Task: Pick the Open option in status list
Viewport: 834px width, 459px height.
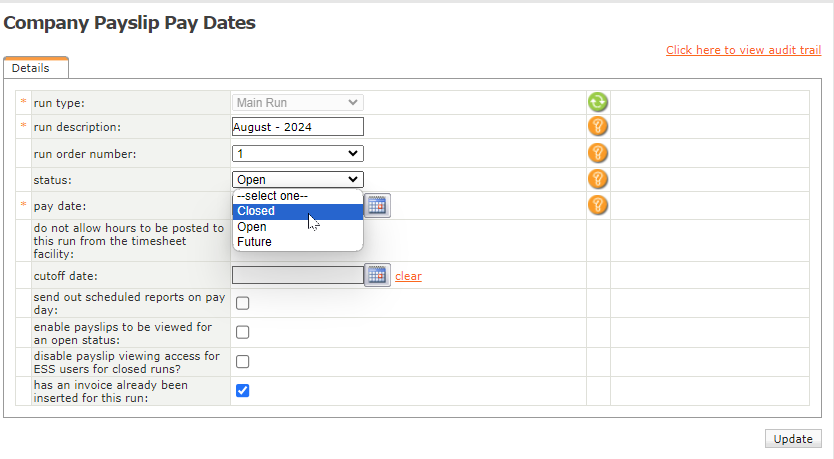Action: (x=252, y=227)
